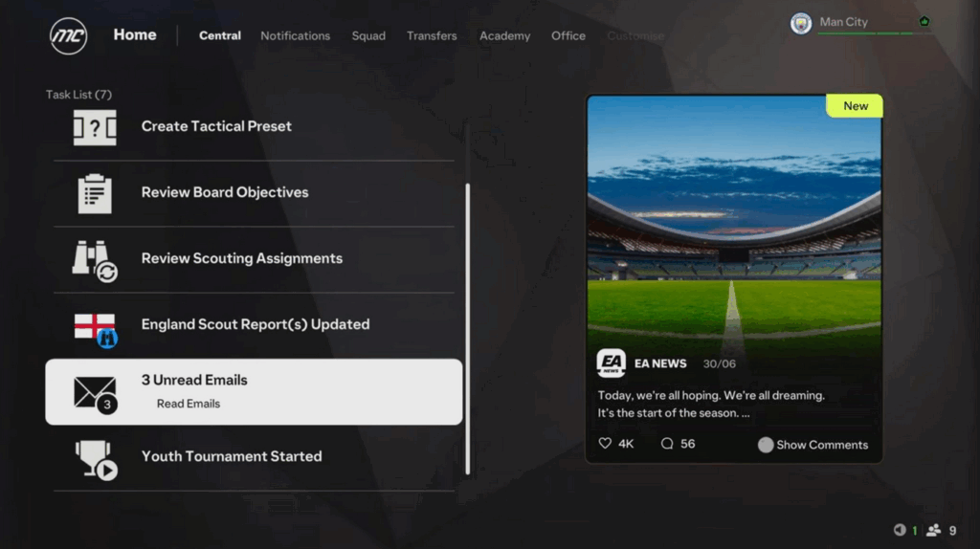Click the Man City profile name
980x549 pixels.
click(x=843, y=22)
